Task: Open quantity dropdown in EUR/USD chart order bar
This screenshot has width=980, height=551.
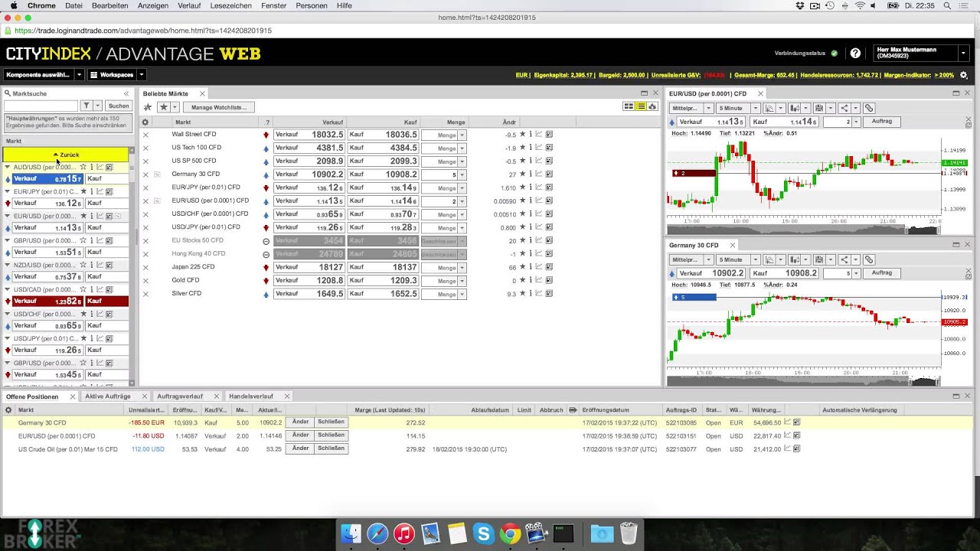Action: 857,122
